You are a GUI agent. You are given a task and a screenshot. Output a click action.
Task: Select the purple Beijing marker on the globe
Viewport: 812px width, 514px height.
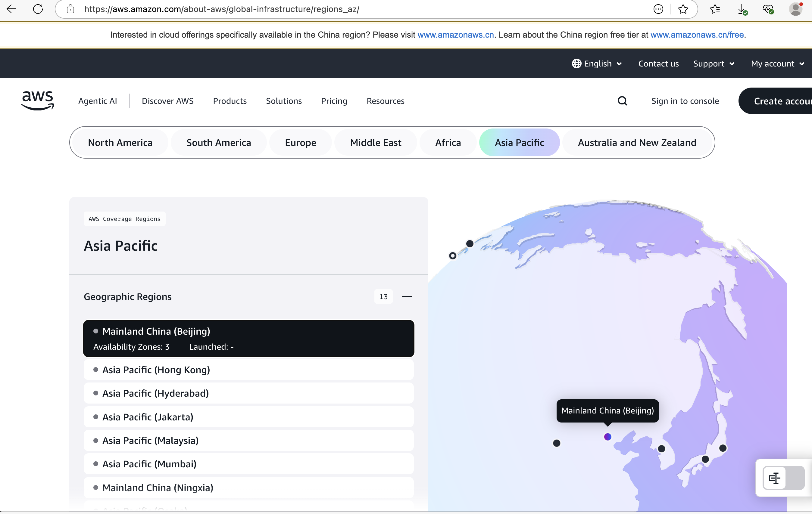click(x=607, y=437)
